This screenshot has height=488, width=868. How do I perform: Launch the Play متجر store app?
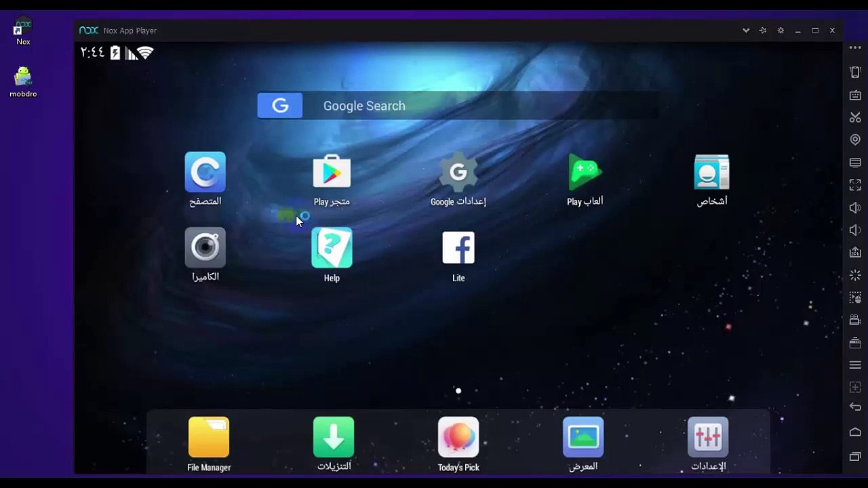pyautogui.click(x=332, y=172)
